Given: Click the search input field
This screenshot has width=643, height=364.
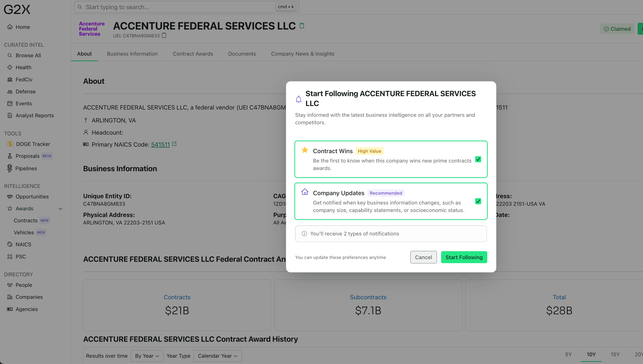Looking at the screenshot, I should click(x=186, y=7).
